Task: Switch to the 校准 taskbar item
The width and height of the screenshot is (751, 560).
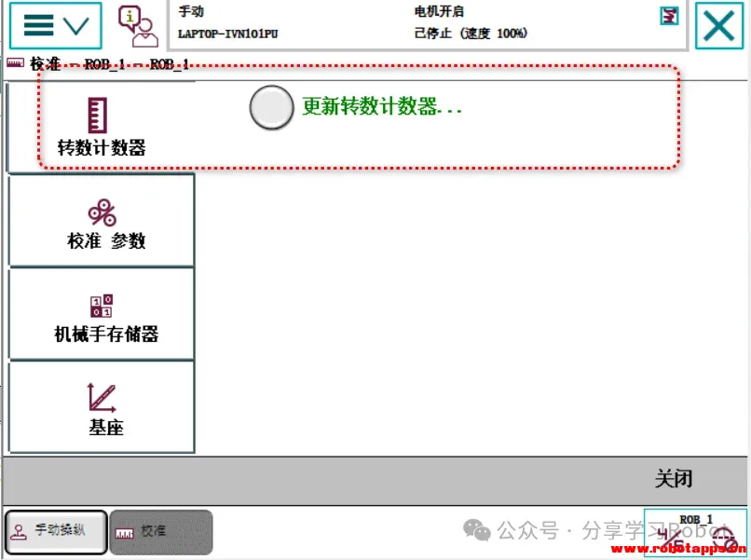Action: [161, 532]
